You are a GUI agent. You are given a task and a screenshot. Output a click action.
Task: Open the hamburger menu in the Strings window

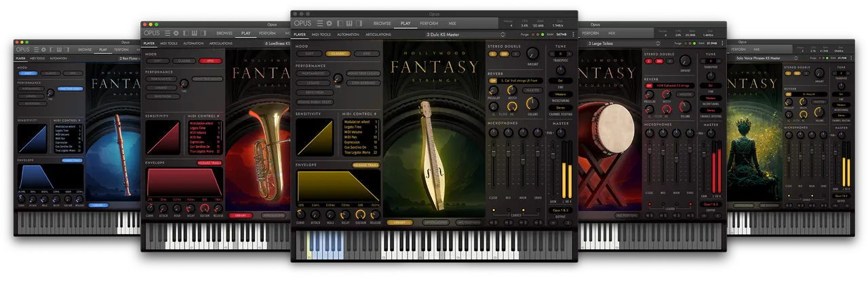tap(319, 23)
